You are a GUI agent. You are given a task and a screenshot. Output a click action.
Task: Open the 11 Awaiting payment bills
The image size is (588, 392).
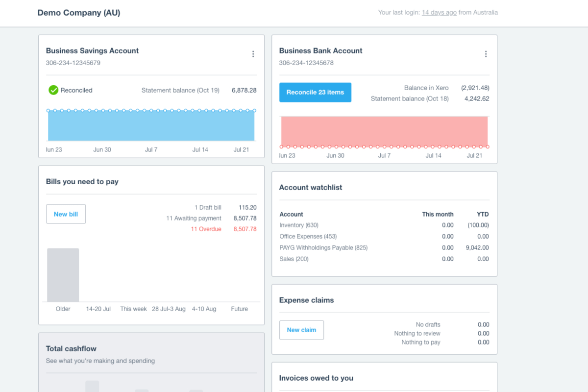click(194, 218)
